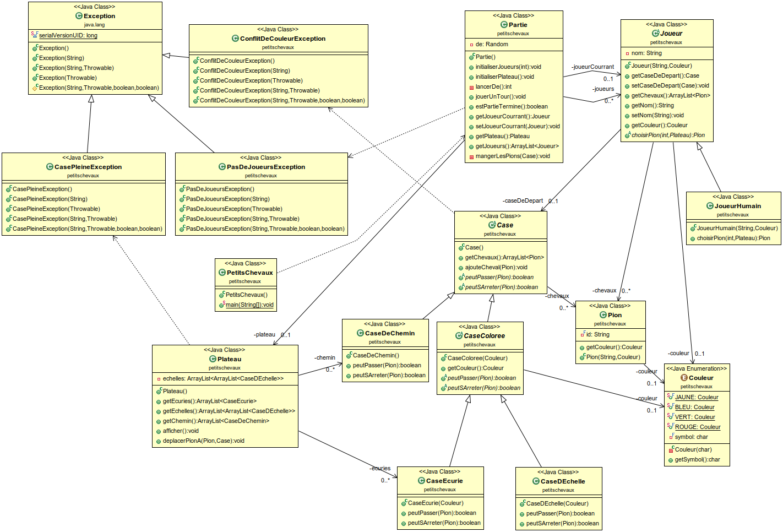The image size is (783, 532).
Task: Click the PetitsChevaux class icon
Action: (x=222, y=273)
